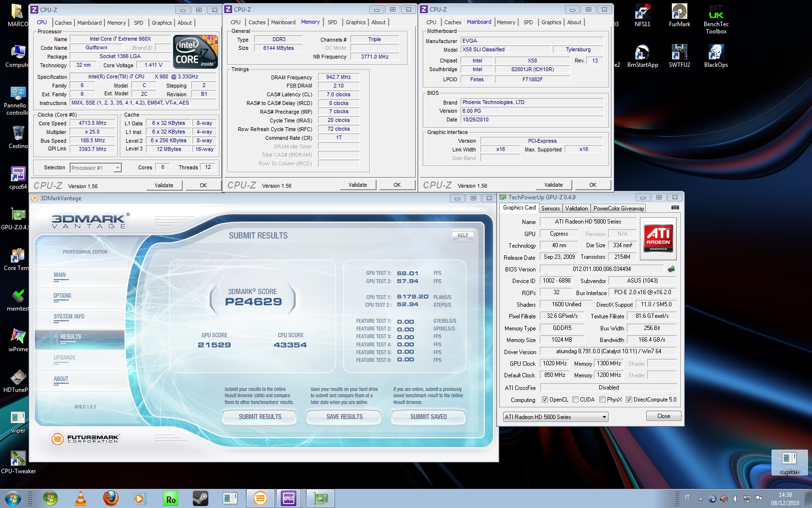Screen dimensions: 812x508
Task: Launch FurMark from the desktop
Action: click(x=679, y=15)
